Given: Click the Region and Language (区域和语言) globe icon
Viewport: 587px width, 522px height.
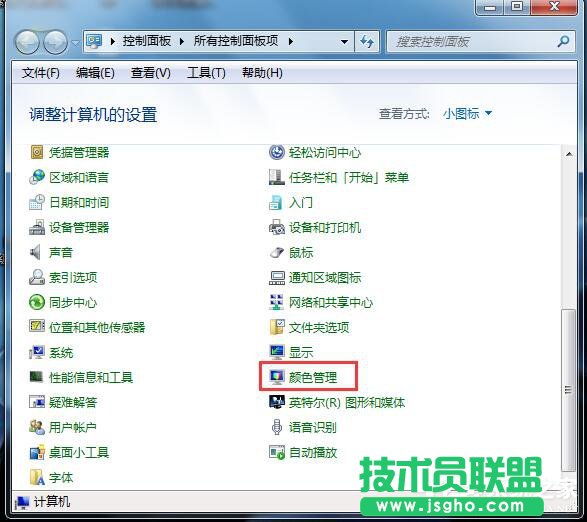Looking at the screenshot, I should [x=37, y=177].
